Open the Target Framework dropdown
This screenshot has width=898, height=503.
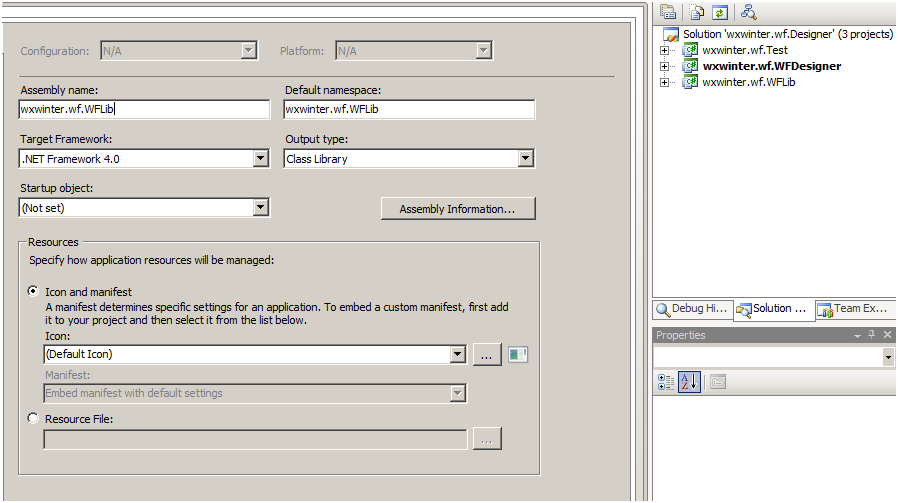[x=261, y=159]
